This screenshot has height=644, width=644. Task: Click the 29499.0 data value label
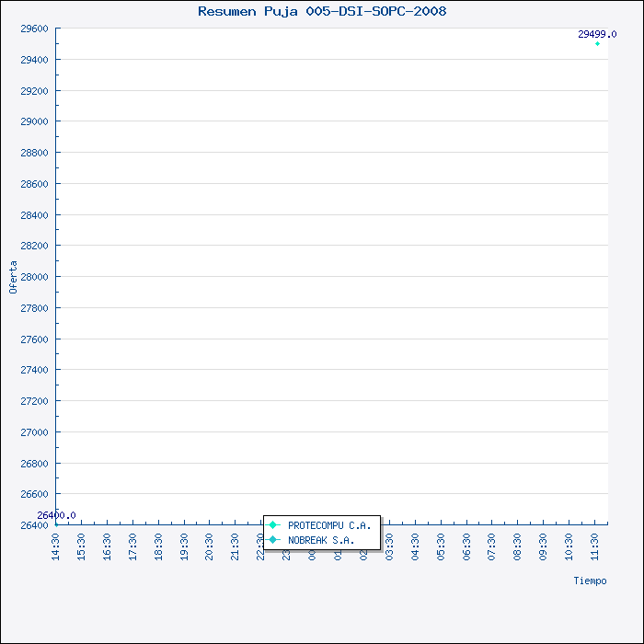(597, 34)
